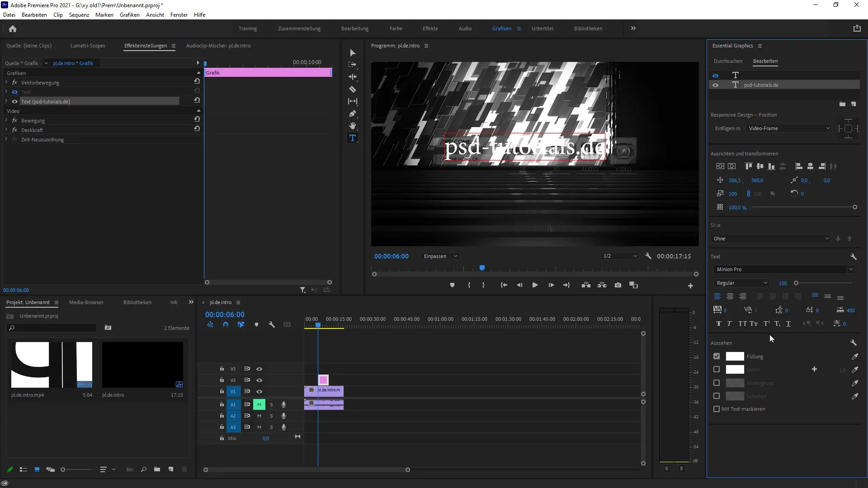Select the Track Select Forward tool

click(x=353, y=65)
